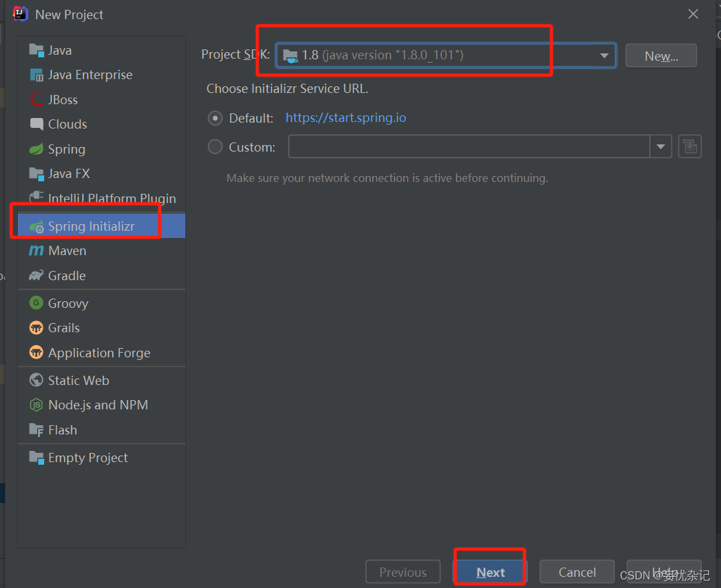Choose Maven project type
721x588 pixels.
coord(101,250)
